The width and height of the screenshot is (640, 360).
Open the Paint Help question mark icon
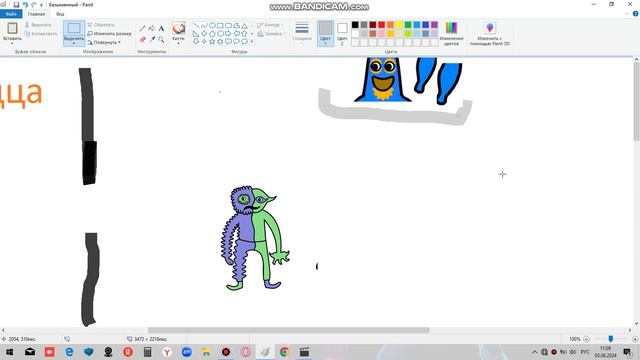636,14
